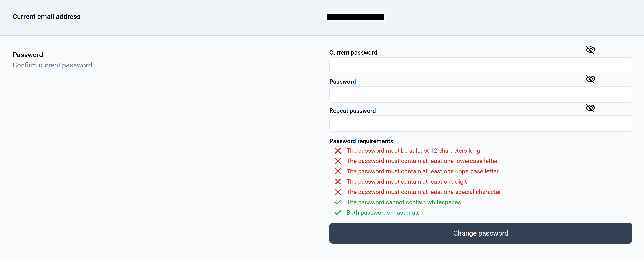This screenshot has height=259, width=644.
Task: Click the Current password field label
Action: (x=353, y=52)
